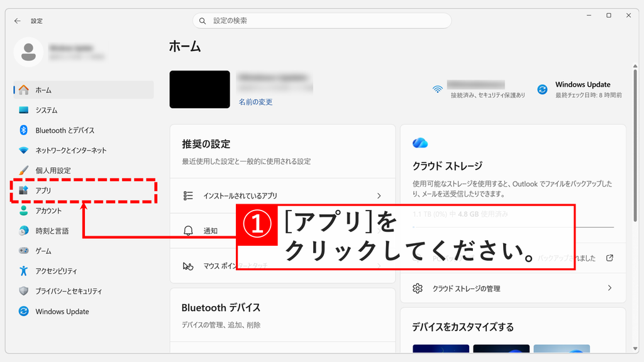Open インストールされているアプリ row

pos(282,196)
